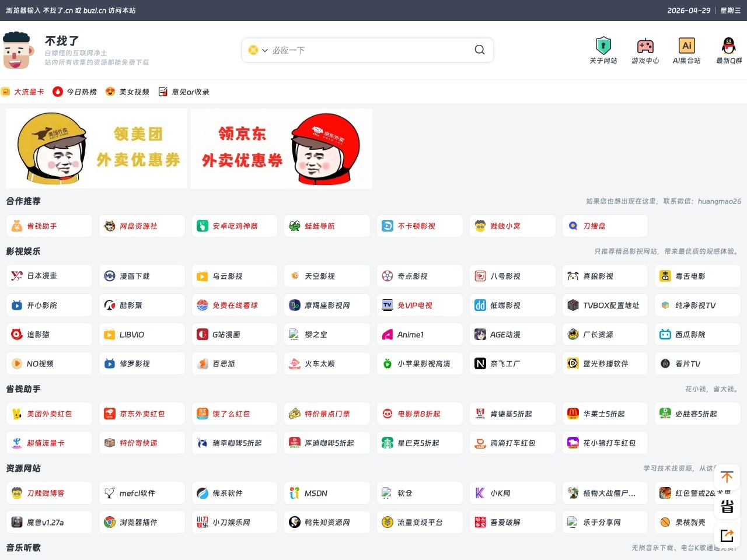Click the 资源网站 section heading
Viewport: 747px width, 560px height.
tap(23, 468)
